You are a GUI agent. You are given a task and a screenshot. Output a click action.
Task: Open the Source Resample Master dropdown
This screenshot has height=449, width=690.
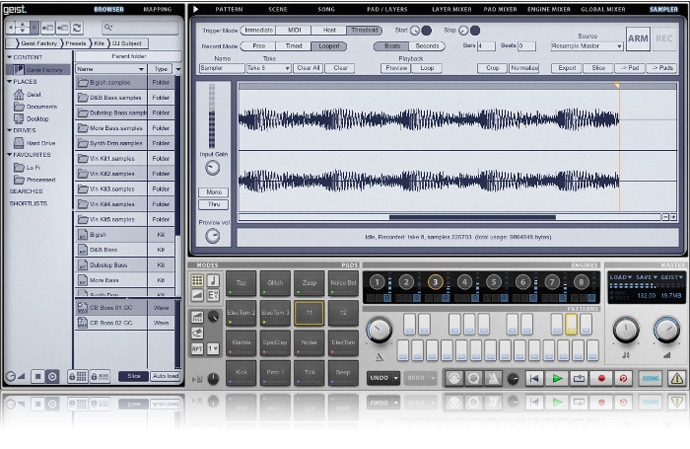(x=587, y=46)
